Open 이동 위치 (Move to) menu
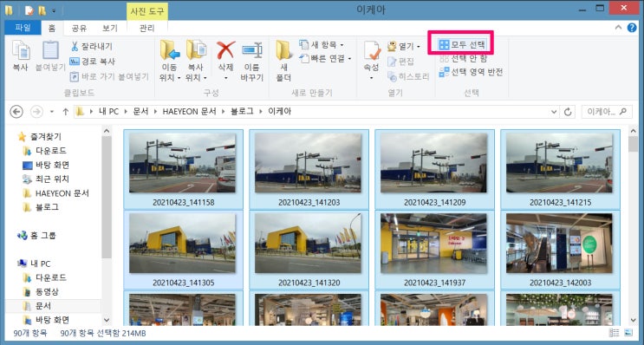This screenshot has width=644, height=345. [170, 61]
